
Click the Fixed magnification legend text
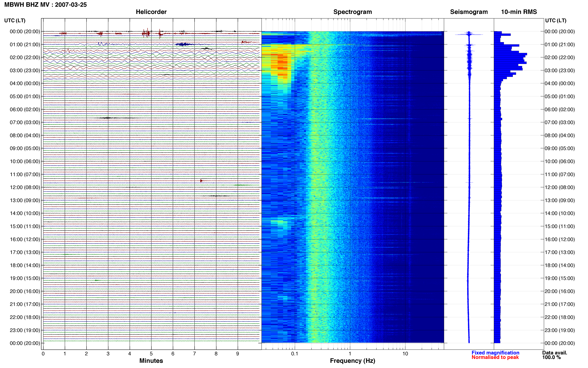(x=495, y=353)
